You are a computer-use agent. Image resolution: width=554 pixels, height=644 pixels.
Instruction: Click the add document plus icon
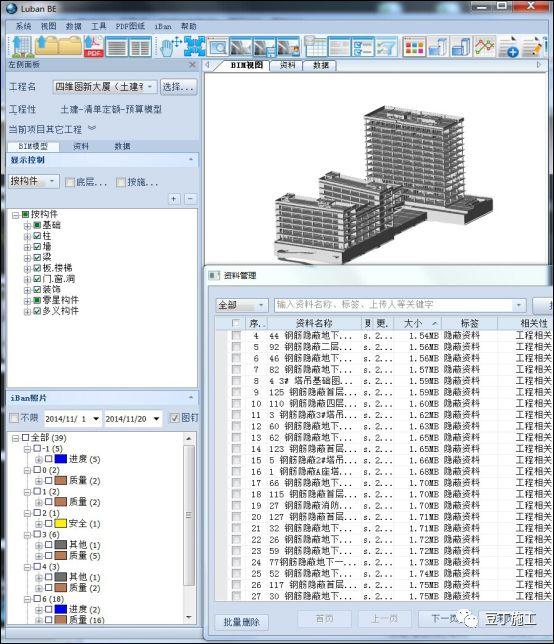click(508, 46)
